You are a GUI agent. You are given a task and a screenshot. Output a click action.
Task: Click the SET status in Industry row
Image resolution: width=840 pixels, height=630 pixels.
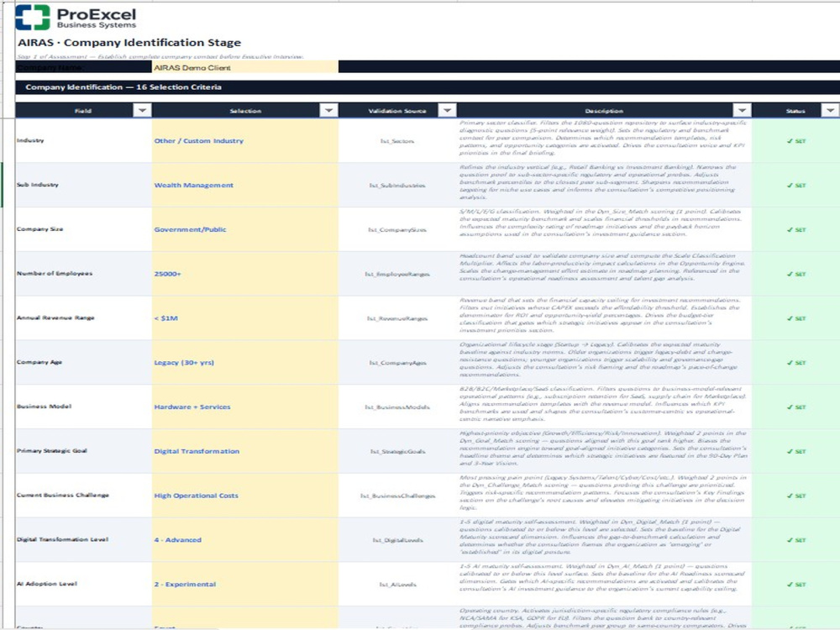point(796,141)
